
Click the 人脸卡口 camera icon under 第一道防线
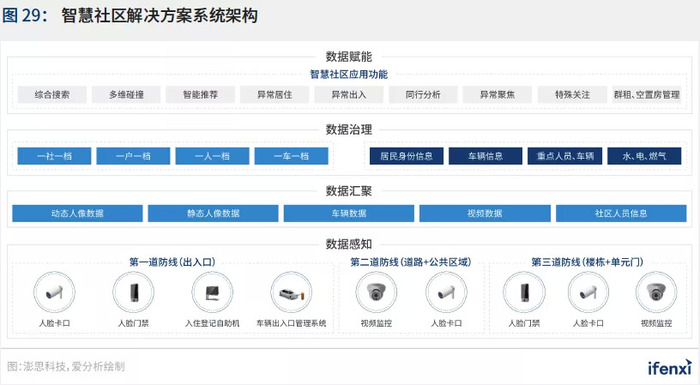click(54, 293)
